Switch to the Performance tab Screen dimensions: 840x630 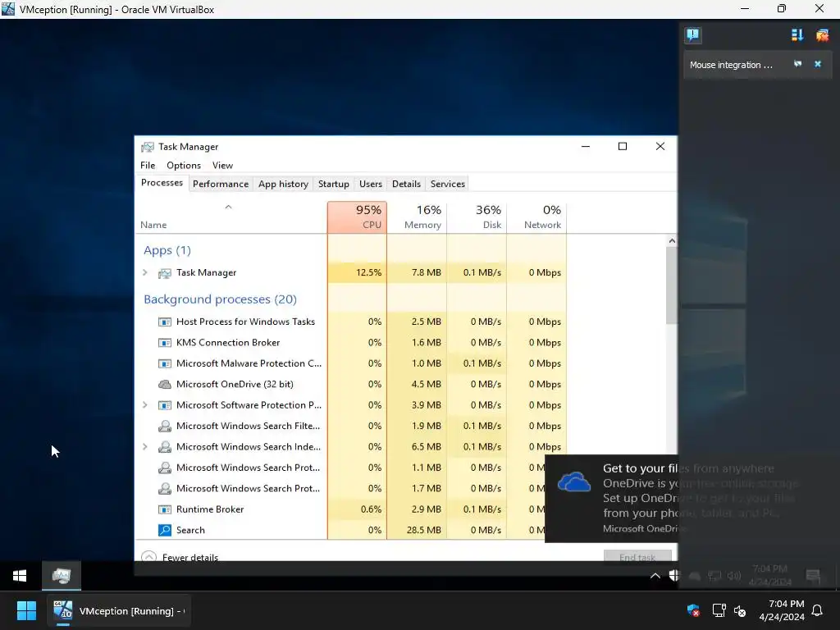221,184
